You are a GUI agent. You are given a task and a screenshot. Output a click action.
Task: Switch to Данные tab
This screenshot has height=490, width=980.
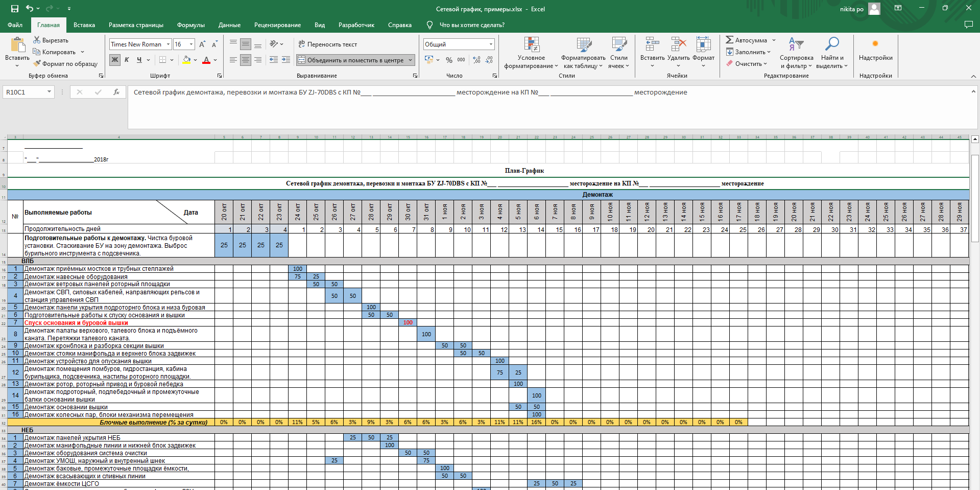(x=229, y=25)
